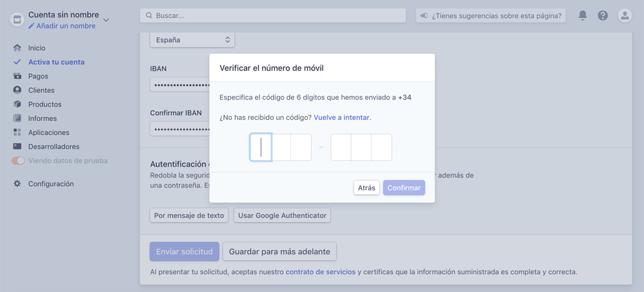This screenshot has height=292, width=644.
Task: Click the Buscar search field
Action: point(272,15)
